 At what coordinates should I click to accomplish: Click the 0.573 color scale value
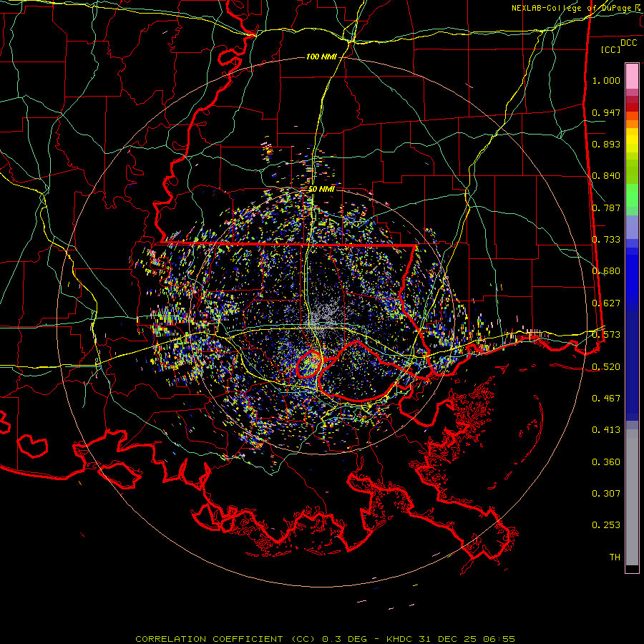click(x=606, y=335)
